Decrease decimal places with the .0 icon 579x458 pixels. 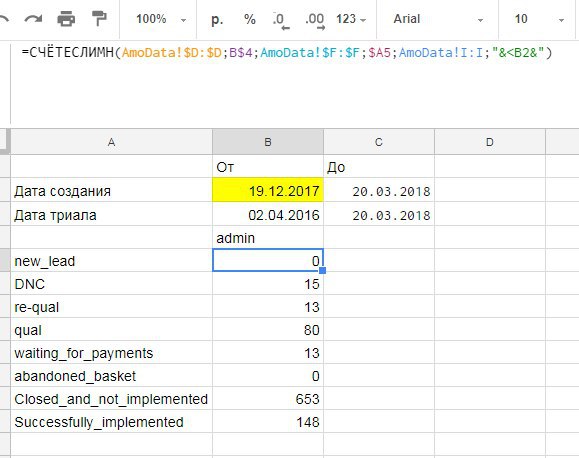tap(281, 20)
